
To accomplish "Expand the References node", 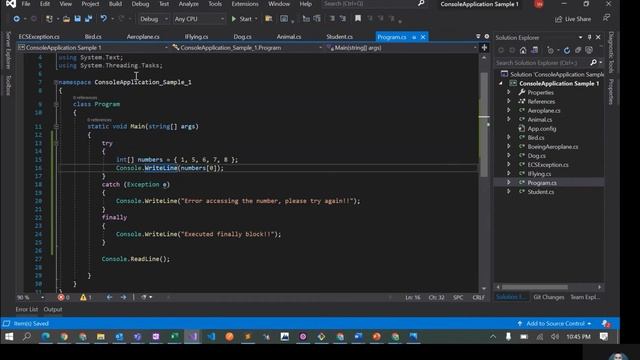I will [x=509, y=101].
